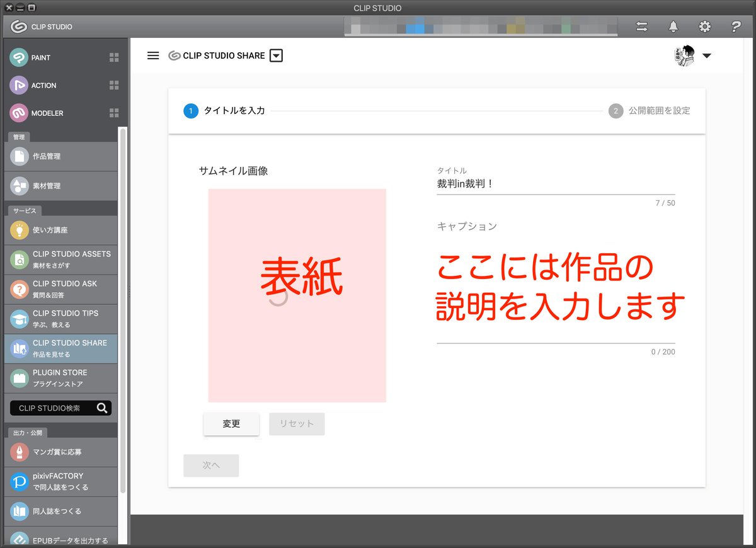Open マンガ賞に応募 entry
The width and height of the screenshot is (756, 548).
point(61,452)
